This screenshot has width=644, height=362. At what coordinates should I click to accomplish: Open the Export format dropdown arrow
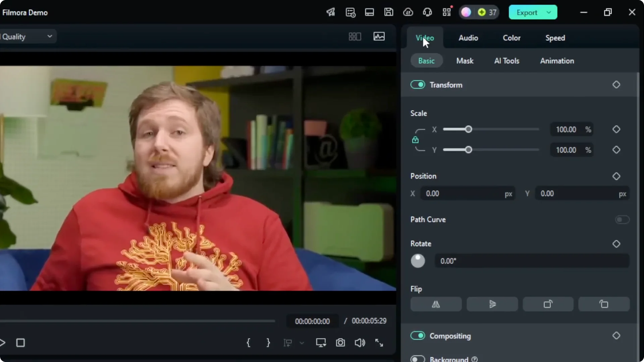click(x=549, y=12)
